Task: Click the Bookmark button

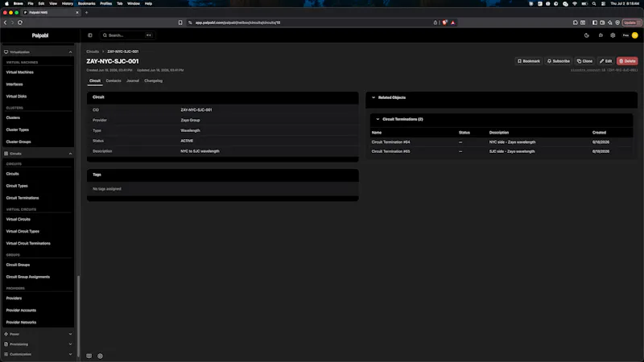Action: [529, 61]
